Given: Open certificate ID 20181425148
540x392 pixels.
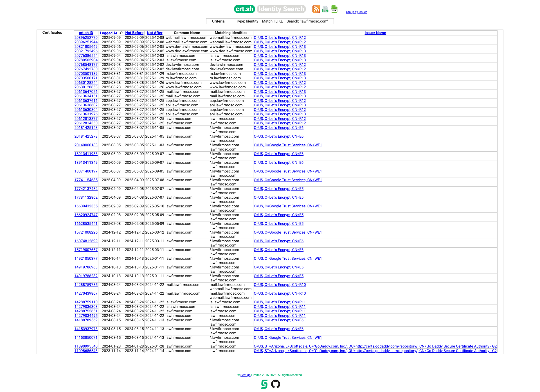Looking at the screenshot, I should pyautogui.click(x=86, y=127).
